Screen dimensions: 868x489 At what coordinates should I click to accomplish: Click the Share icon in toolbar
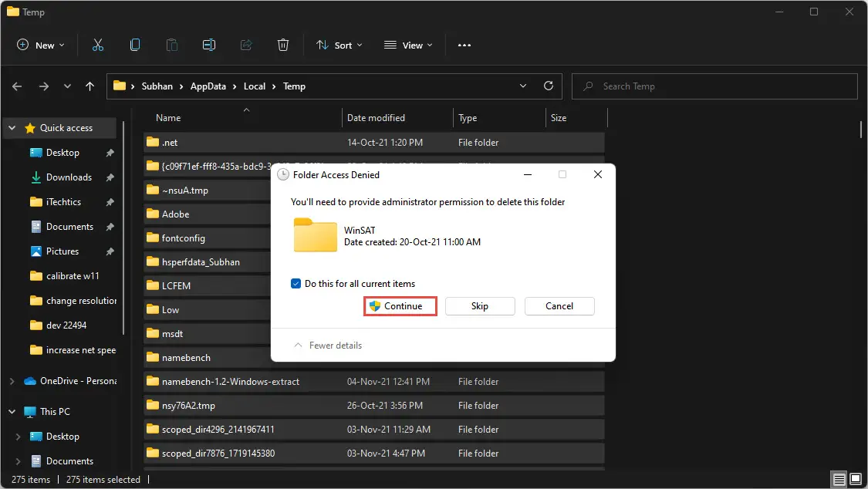(246, 45)
